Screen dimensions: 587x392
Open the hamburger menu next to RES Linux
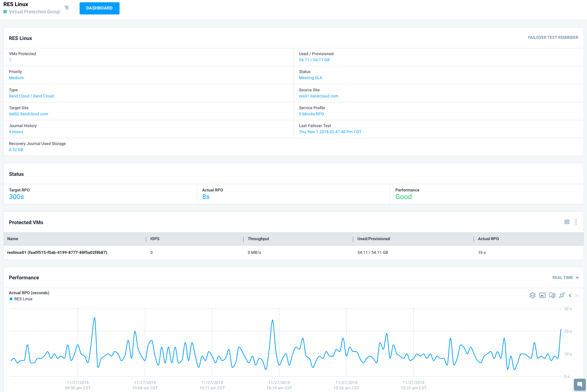click(67, 8)
